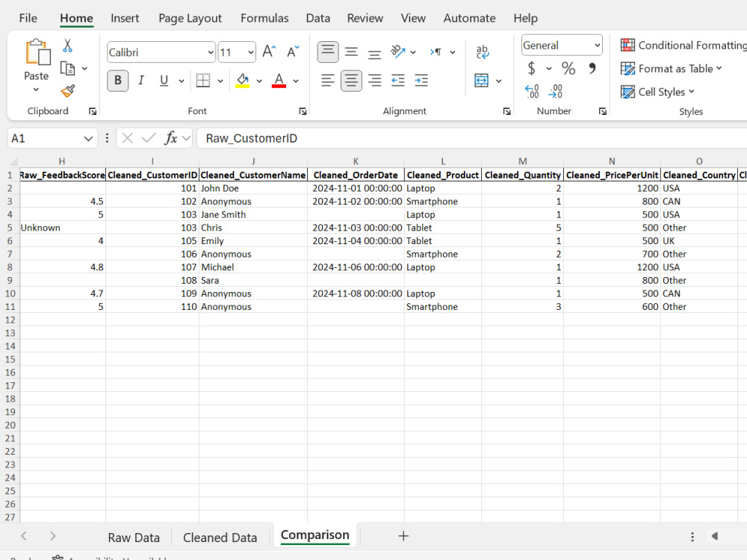Viewport: 747px width, 560px height.
Task: Click Format as Table button
Action: coord(672,69)
